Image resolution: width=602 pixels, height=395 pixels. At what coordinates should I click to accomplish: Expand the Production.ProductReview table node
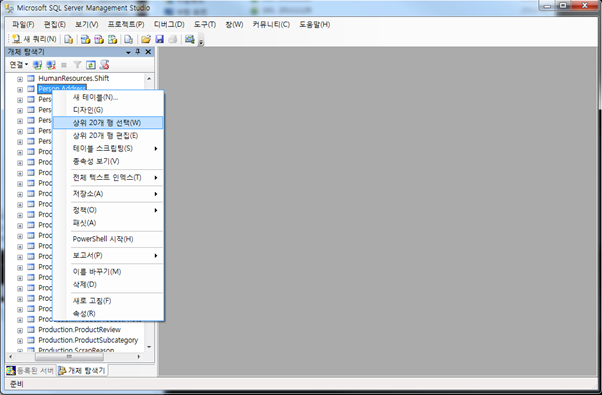tap(20, 330)
